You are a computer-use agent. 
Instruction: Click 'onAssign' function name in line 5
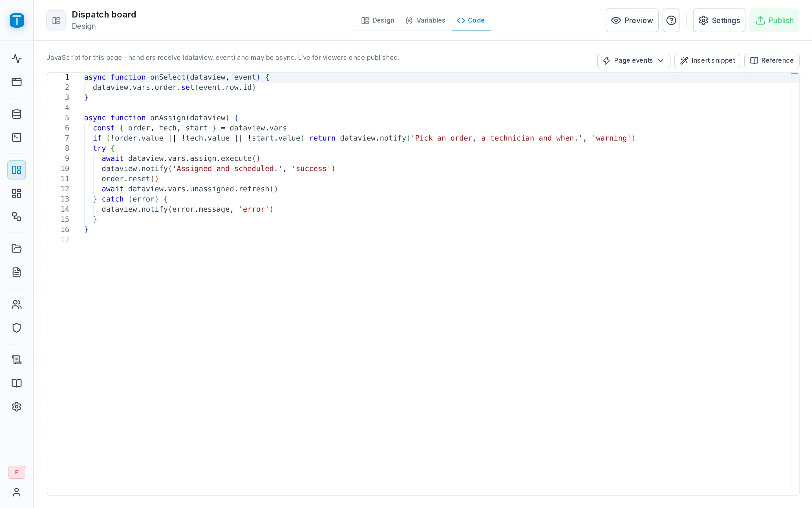[168, 118]
